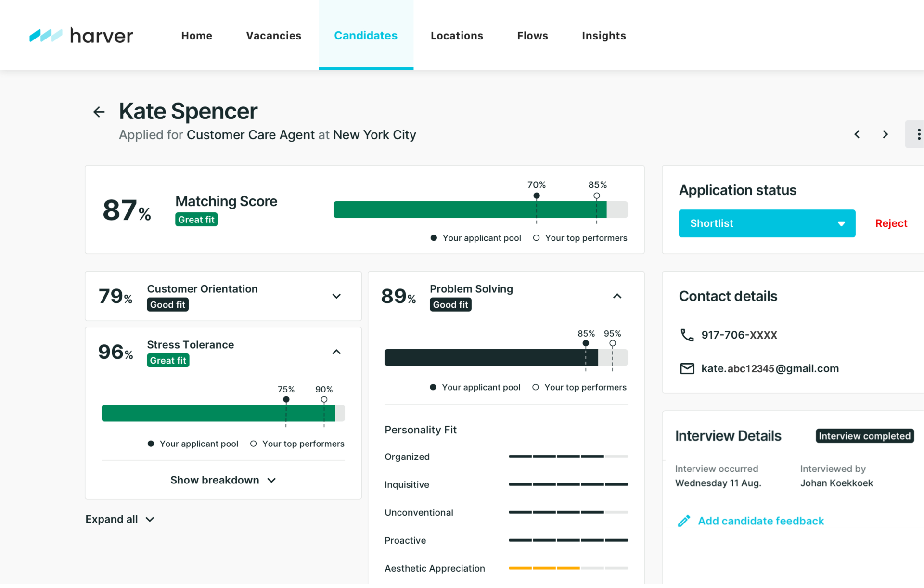Reject the candidate
This screenshot has height=588, width=924.
(x=891, y=223)
